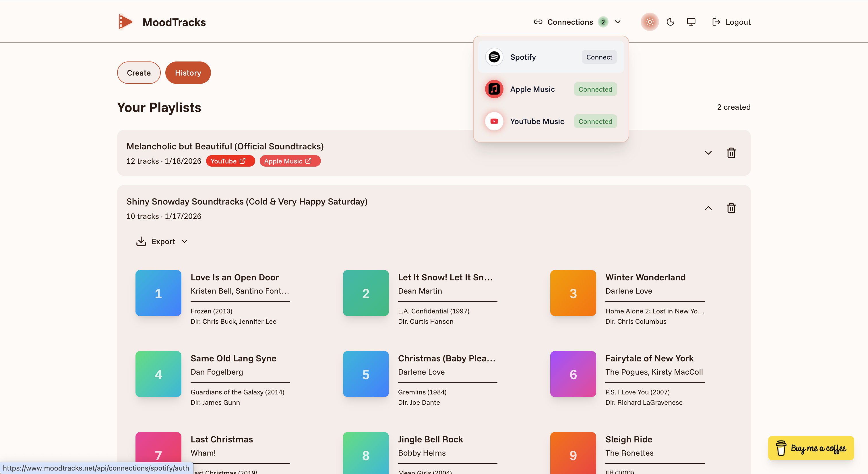The image size is (868, 474).
Task: Switch to dark mode with the moon toggle
Action: click(670, 22)
